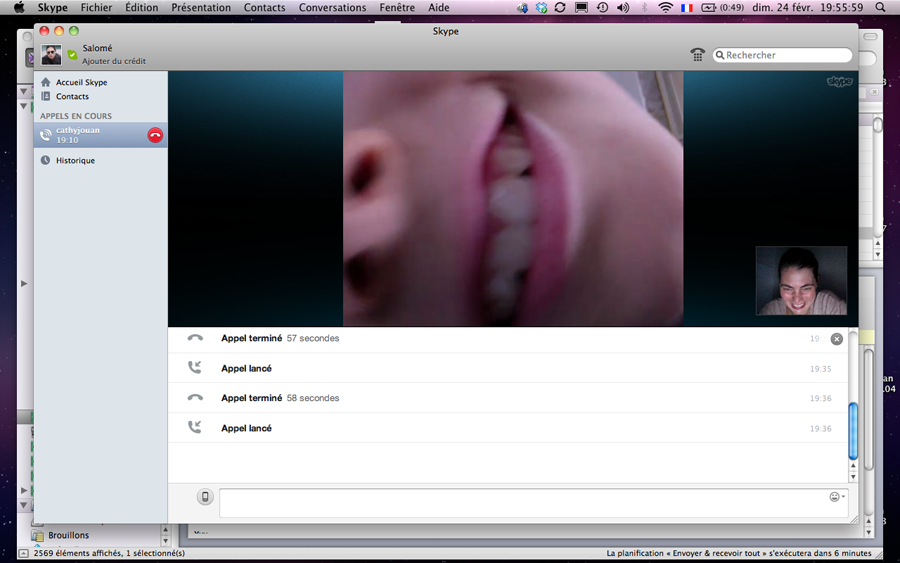The height and width of the screenshot is (563, 900).
Task: Click Ajouter du crédit link
Action: (114, 61)
